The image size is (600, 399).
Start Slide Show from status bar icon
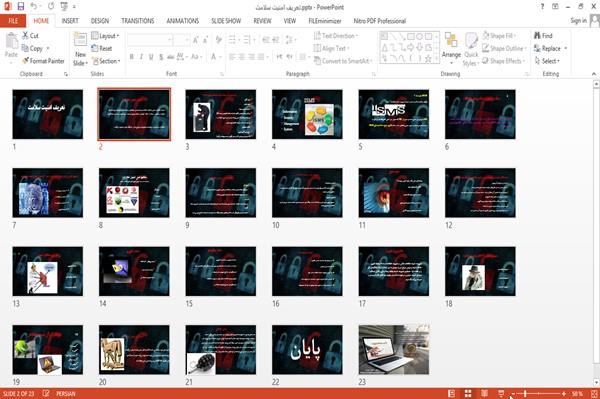point(501,393)
